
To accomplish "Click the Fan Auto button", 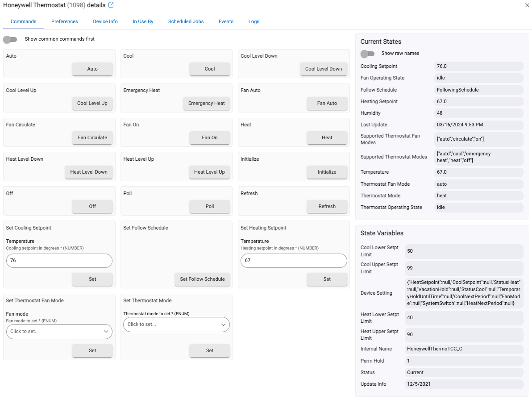I will click(x=327, y=103).
